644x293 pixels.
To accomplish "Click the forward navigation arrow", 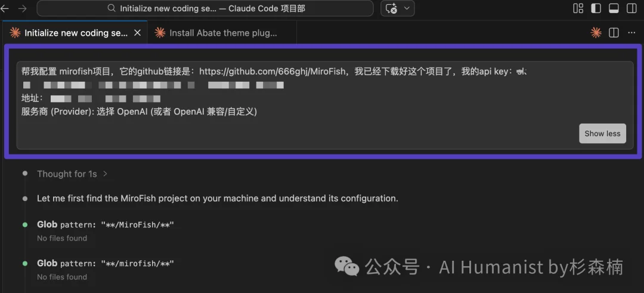I will 23,8.
